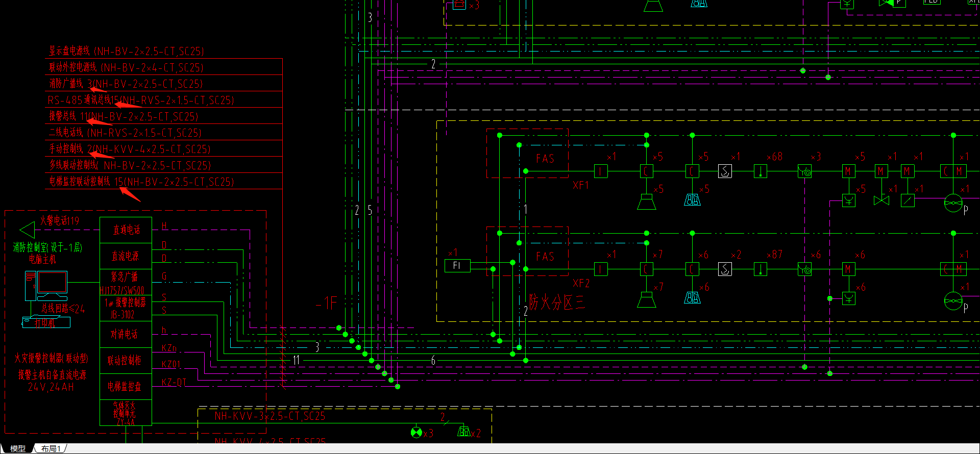Viewport: 980px width, 454px height.
Task: Click the FAS text in XF1 row
Action: tap(545, 159)
